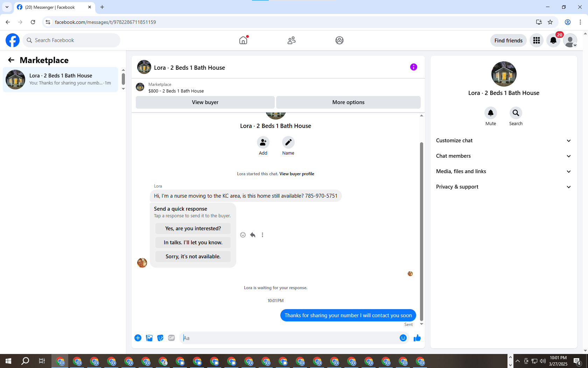Bookmark this page with star icon
588x368 pixels.
click(x=550, y=22)
